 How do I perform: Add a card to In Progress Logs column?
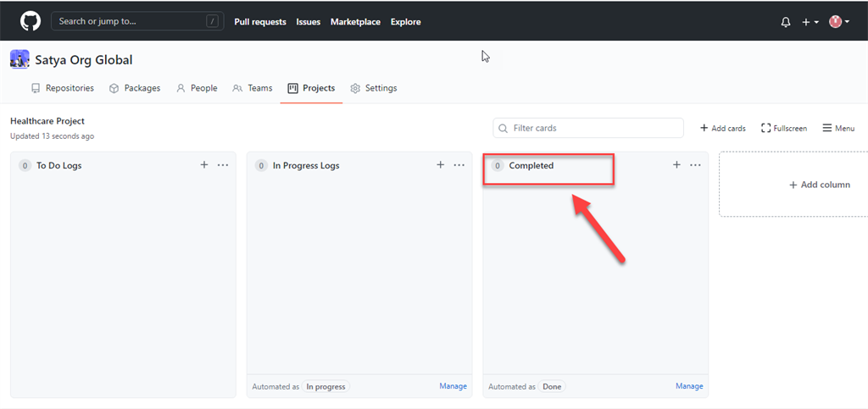click(x=440, y=165)
